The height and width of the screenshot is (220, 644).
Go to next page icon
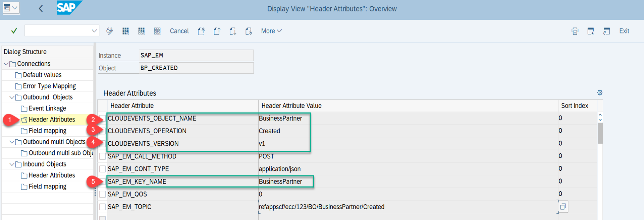(x=233, y=31)
